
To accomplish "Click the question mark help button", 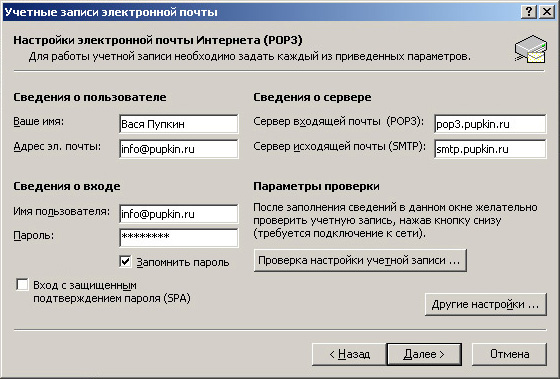I will click(x=529, y=12).
